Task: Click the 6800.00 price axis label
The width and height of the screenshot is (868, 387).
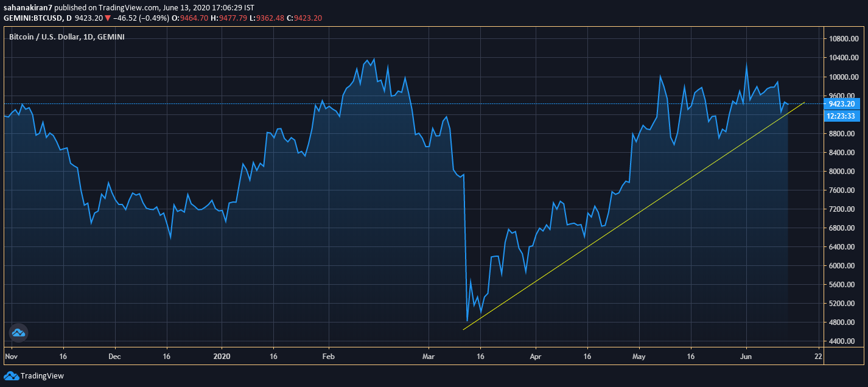Action: pos(842,228)
